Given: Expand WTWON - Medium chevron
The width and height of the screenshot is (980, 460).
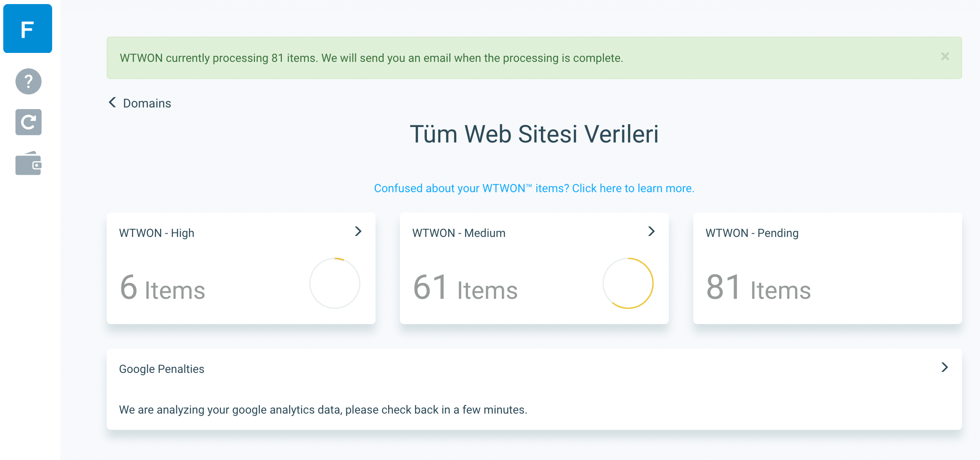Looking at the screenshot, I should pos(651,232).
